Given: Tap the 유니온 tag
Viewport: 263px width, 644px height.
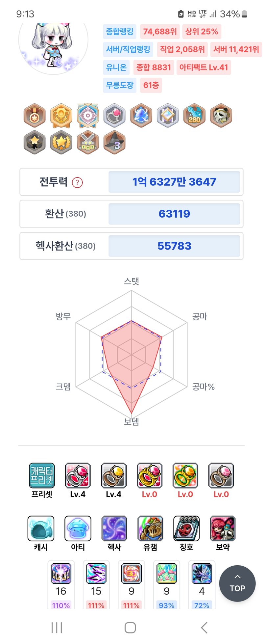Looking at the screenshot, I should (x=116, y=67).
